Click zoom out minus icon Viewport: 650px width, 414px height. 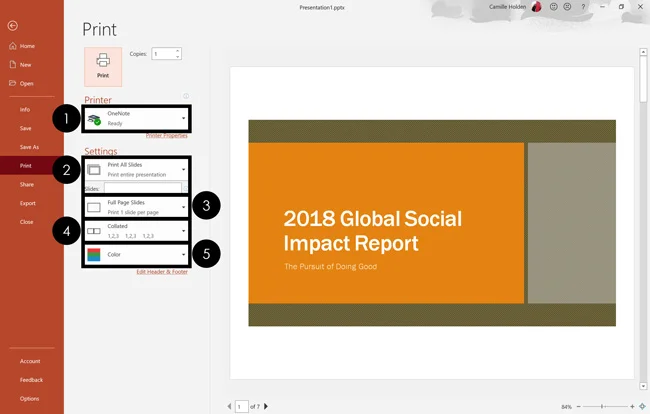579,407
